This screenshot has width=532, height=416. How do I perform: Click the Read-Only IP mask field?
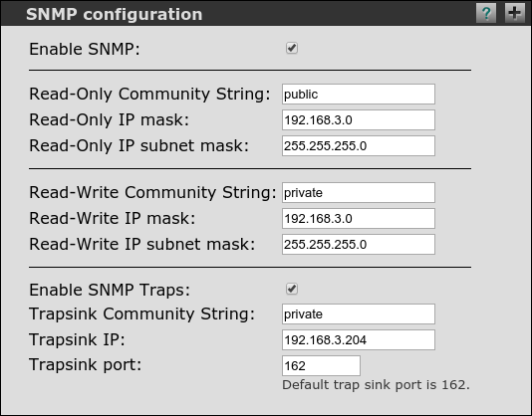click(359, 119)
